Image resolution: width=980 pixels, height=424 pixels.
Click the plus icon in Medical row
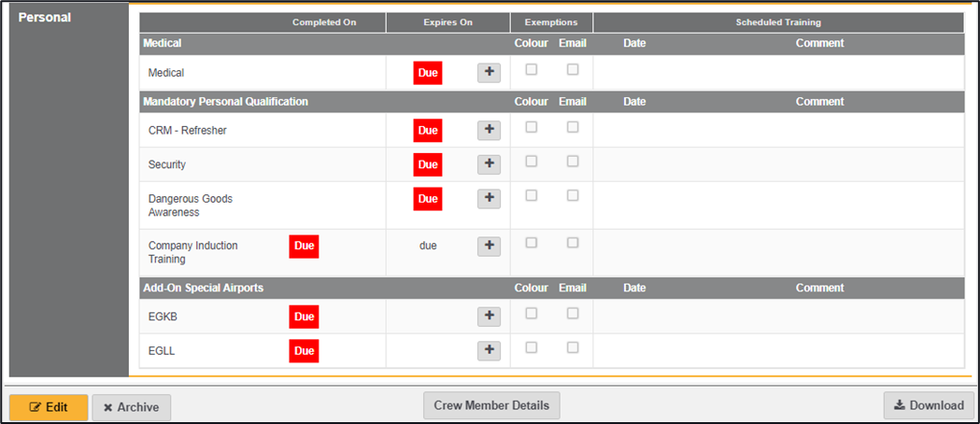(x=489, y=73)
